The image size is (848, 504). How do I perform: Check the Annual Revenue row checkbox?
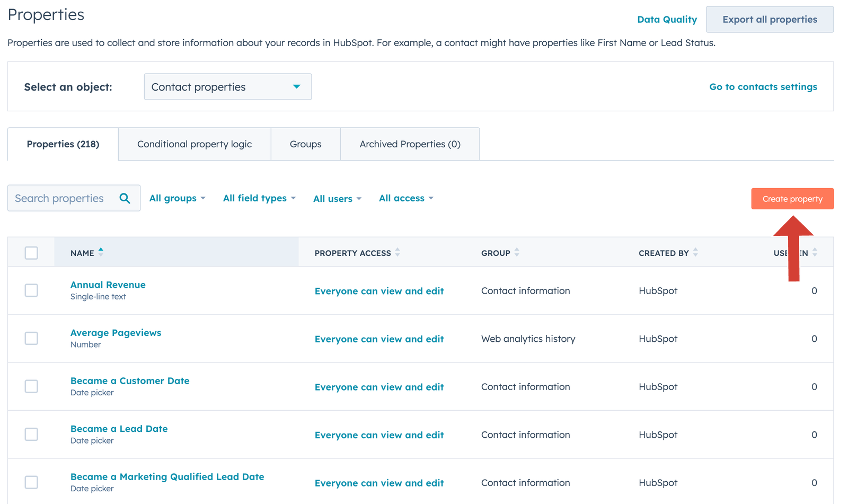31,290
